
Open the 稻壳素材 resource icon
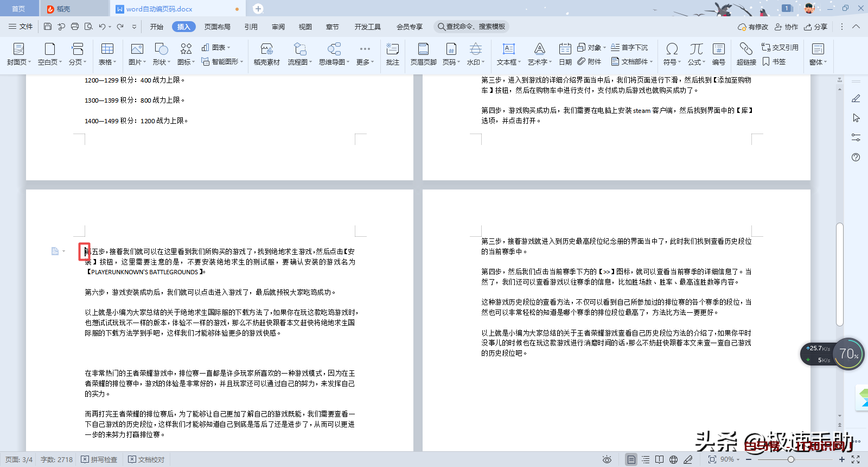[266, 54]
